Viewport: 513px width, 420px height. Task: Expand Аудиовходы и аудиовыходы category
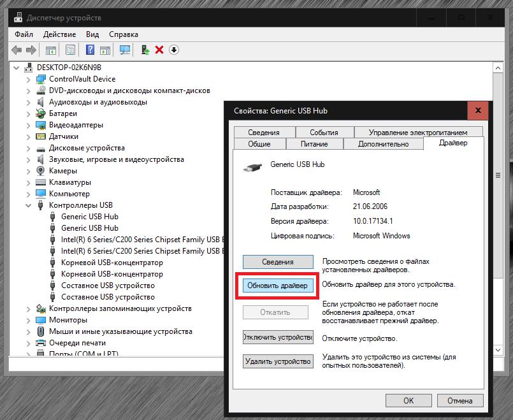pyautogui.click(x=29, y=103)
